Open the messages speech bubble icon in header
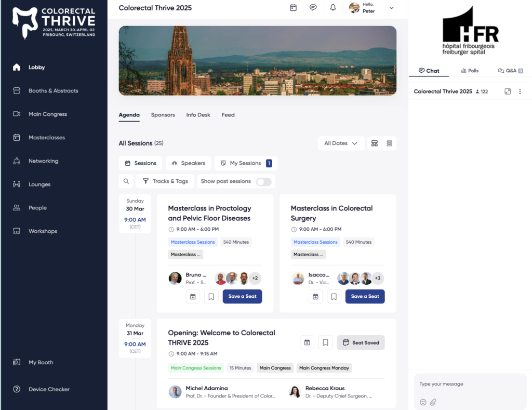The height and width of the screenshot is (410, 532). click(x=313, y=8)
